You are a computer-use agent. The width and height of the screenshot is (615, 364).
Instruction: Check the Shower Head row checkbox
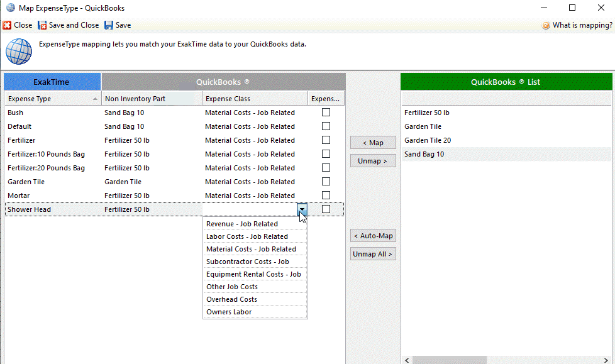(x=326, y=209)
